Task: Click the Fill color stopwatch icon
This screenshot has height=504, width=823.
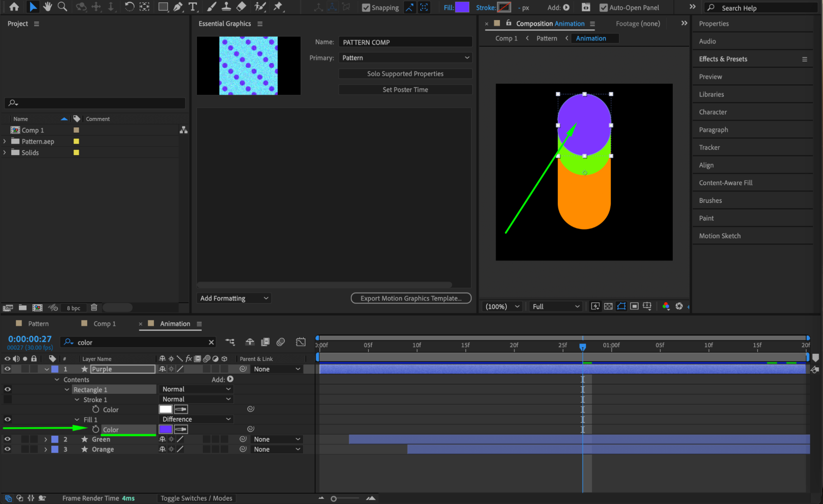Action: coord(96,429)
